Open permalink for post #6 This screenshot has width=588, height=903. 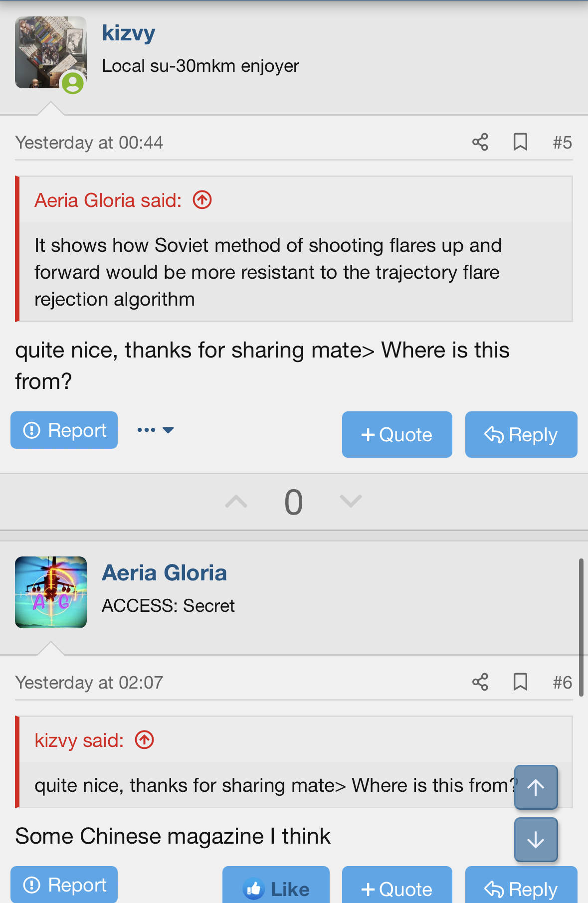(562, 682)
